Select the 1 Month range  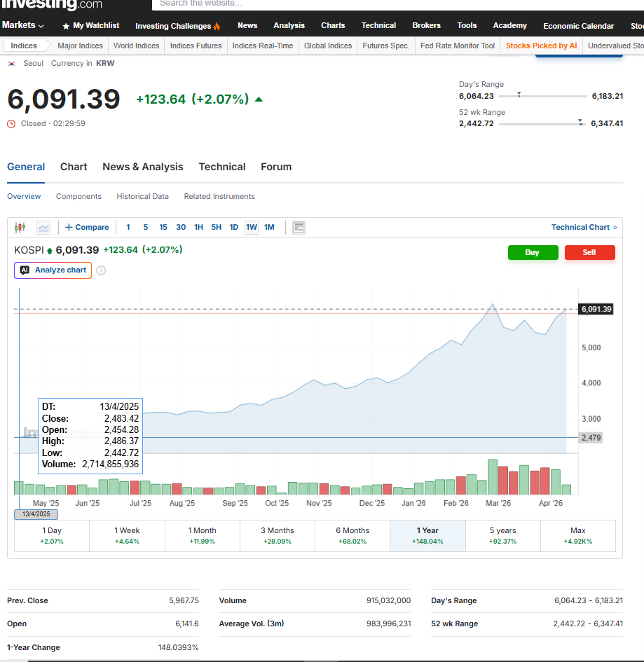pyautogui.click(x=203, y=536)
